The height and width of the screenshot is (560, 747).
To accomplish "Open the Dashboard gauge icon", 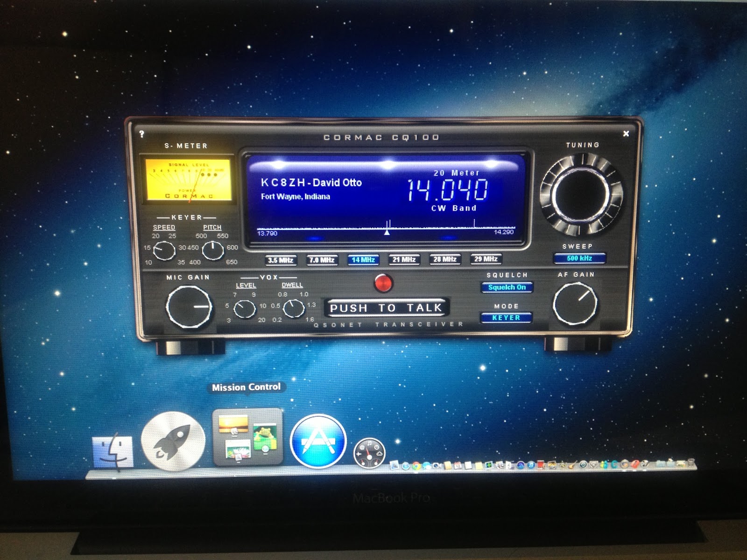I will (x=369, y=453).
